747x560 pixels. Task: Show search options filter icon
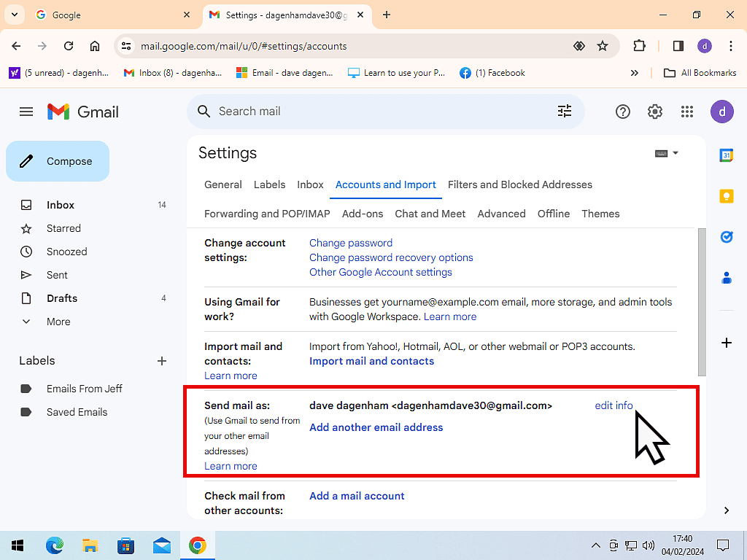click(565, 111)
